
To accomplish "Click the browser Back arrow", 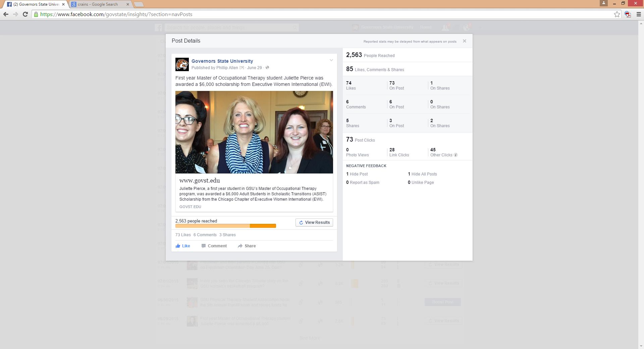I will coord(6,14).
